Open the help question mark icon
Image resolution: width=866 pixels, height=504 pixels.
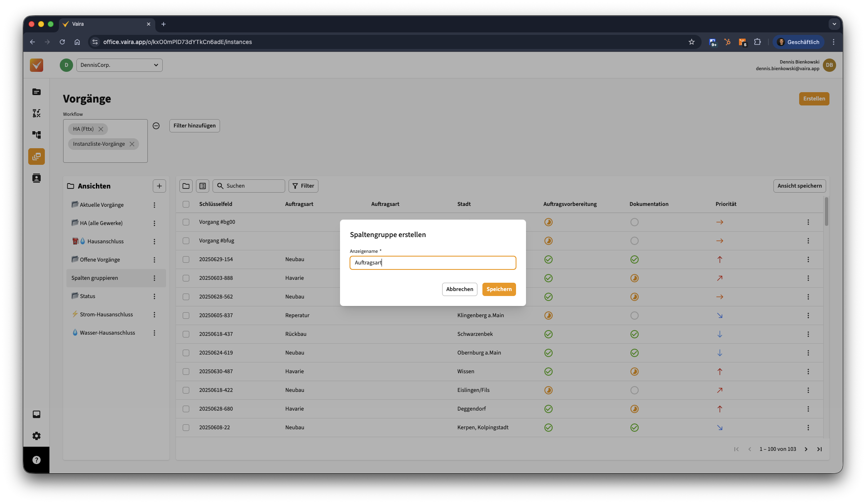click(x=37, y=460)
